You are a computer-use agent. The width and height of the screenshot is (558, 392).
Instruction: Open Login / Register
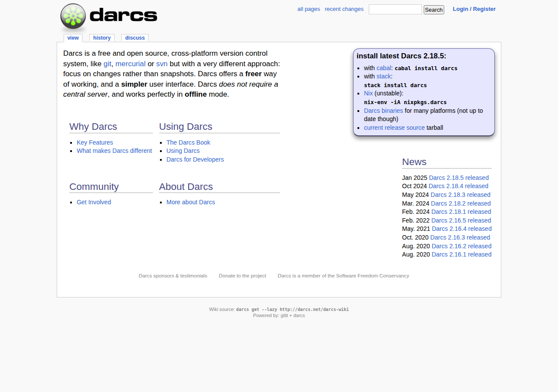point(474,9)
